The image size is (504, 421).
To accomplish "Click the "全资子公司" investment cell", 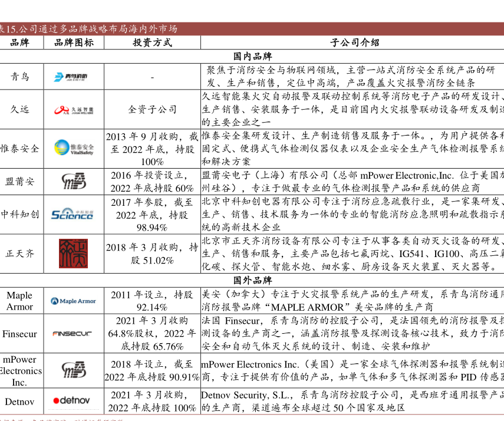I will click(x=152, y=109).
